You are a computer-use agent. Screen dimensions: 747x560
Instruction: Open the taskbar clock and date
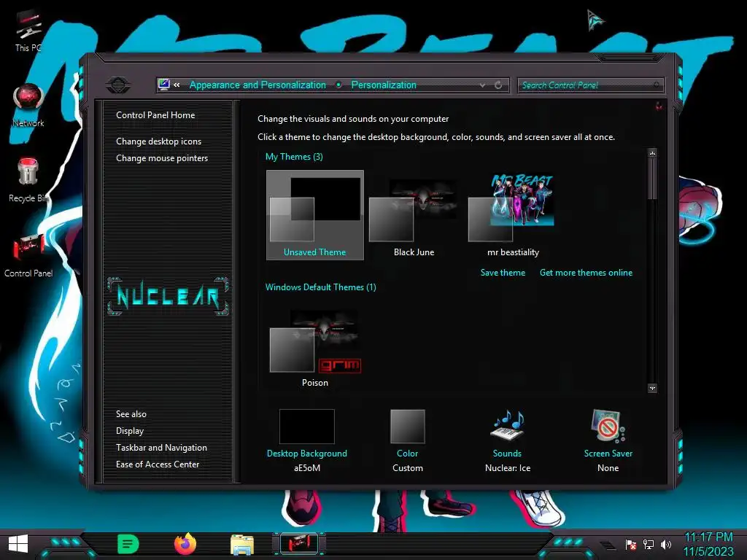[709, 544]
